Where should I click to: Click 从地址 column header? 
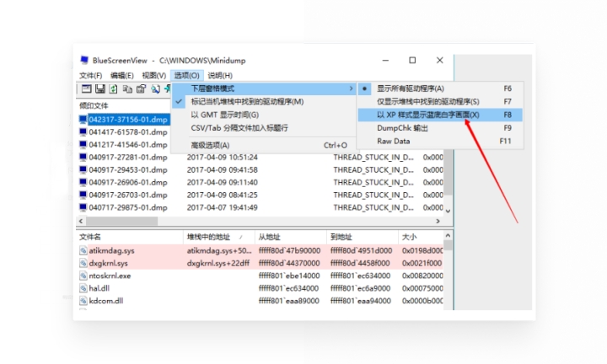(290, 237)
